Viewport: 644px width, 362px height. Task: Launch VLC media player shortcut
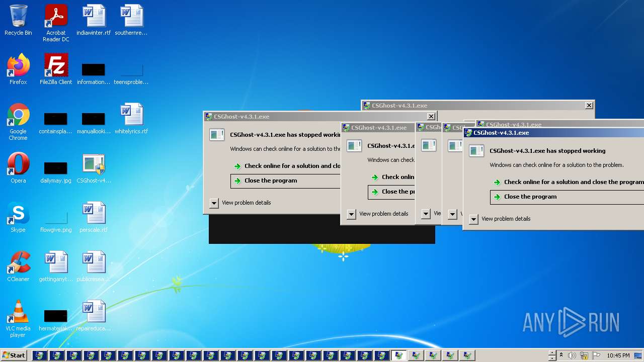(x=18, y=319)
